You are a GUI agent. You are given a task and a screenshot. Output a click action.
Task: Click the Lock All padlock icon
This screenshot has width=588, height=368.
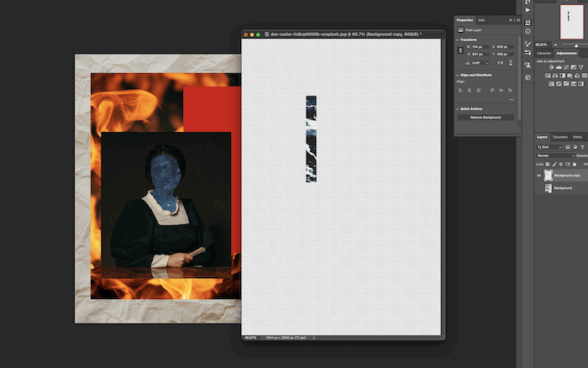click(575, 165)
